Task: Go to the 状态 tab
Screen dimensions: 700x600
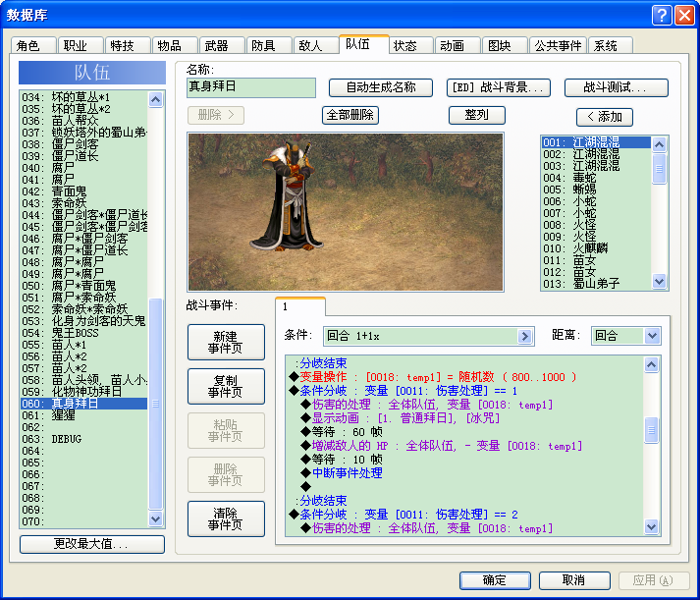Action: (x=411, y=45)
